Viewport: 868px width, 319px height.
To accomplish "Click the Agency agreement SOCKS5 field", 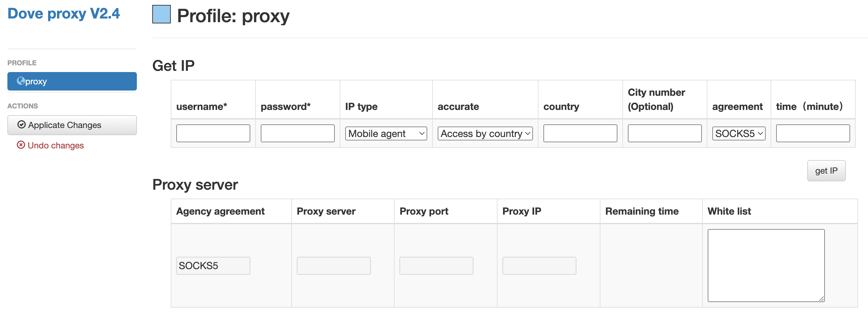I will 213,266.
